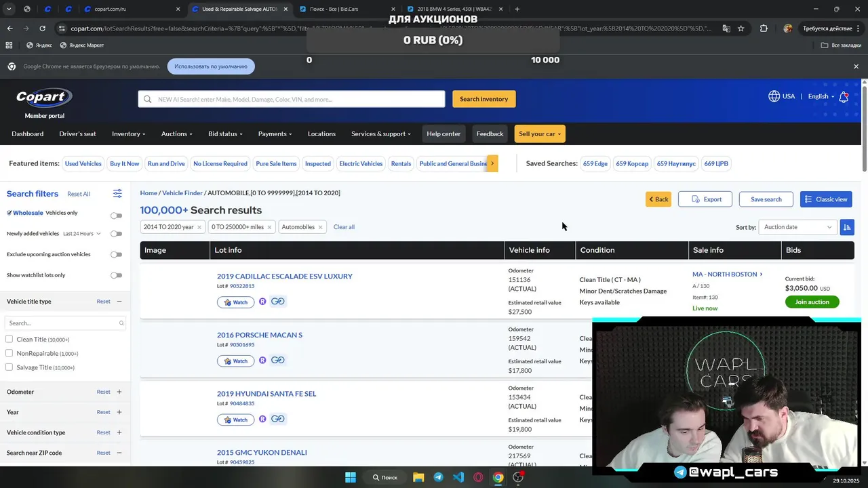Open Visual Studio Code from taskbar
This screenshot has width=868, height=488.
[x=458, y=477]
